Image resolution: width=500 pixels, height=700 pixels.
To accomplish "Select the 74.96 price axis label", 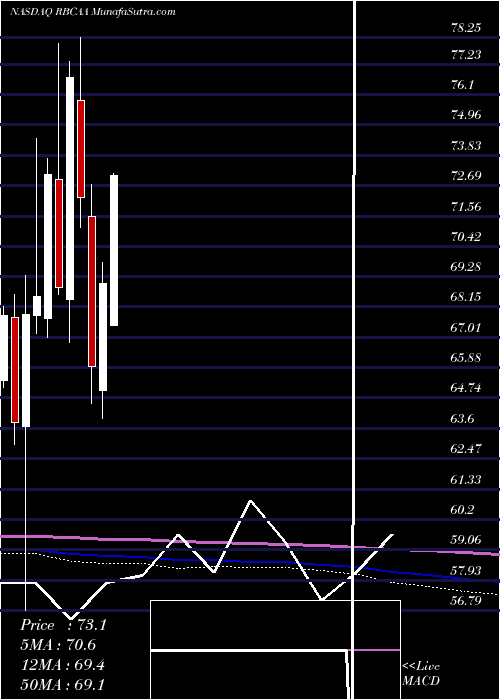I will [x=466, y=115].
